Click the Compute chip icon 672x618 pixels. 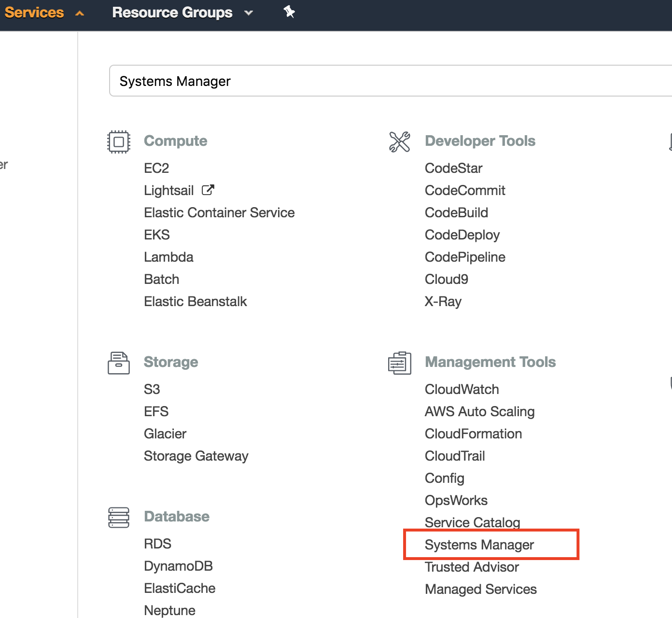[119, 141]
